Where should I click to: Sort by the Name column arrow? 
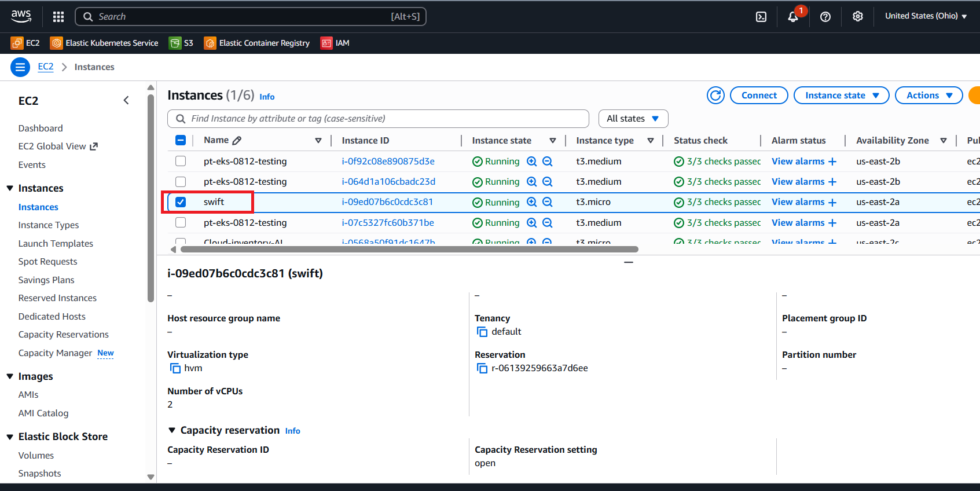pos(318,141)
